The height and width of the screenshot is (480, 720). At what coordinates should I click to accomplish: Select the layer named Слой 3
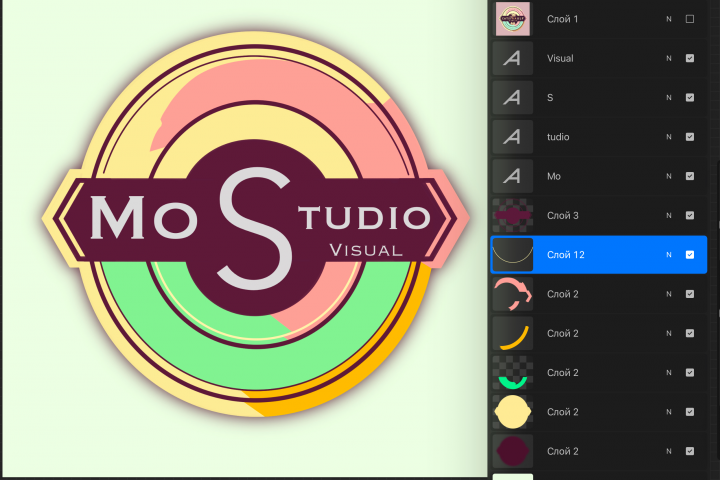(x=562, y=215)
